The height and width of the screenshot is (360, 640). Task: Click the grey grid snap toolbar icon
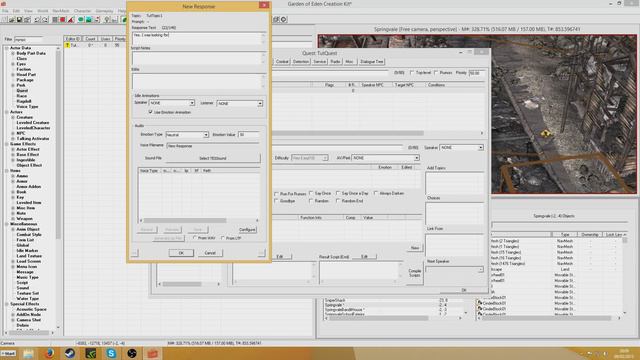click(55, 20)
